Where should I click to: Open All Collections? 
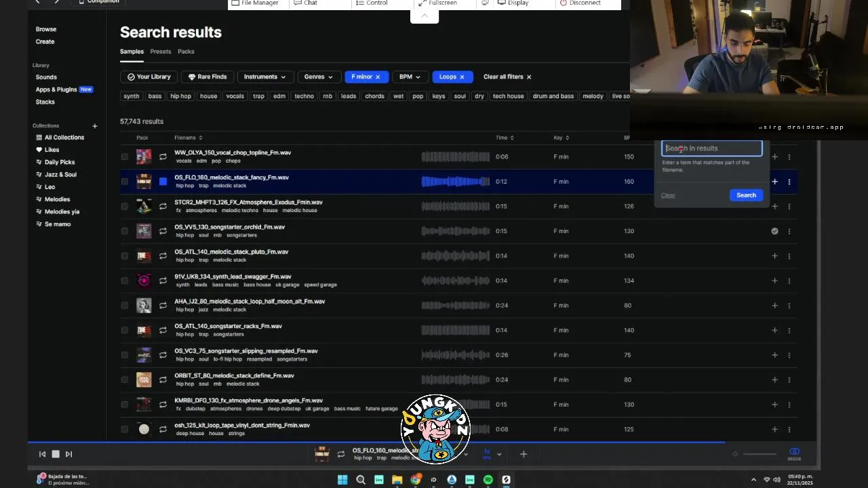[60, 138]
